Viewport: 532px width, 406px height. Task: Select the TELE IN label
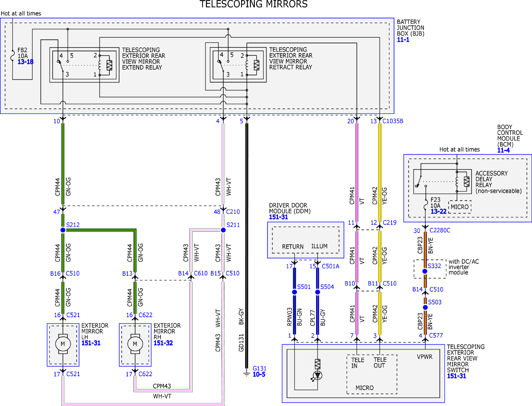pos(358,363)
